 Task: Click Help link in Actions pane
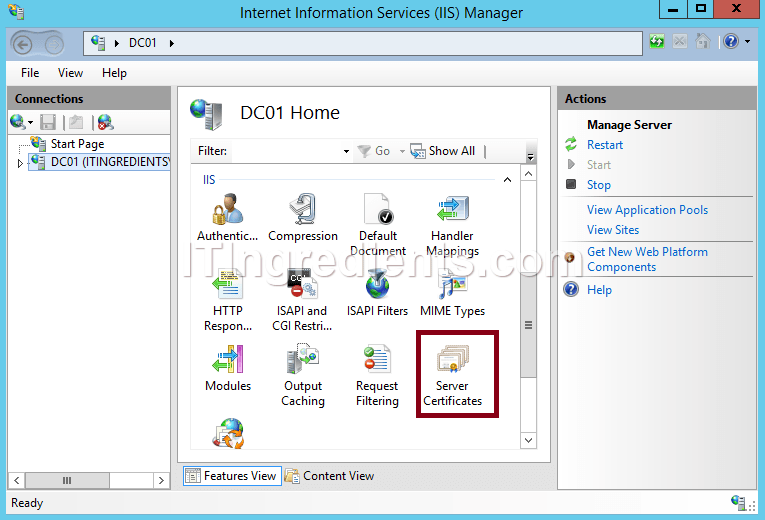point(599,290)
